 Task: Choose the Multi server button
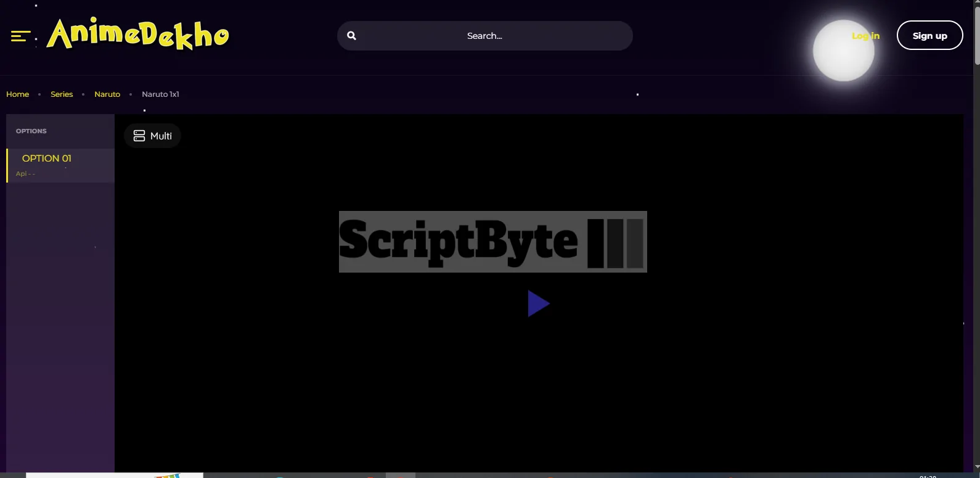tap(153, 136)
